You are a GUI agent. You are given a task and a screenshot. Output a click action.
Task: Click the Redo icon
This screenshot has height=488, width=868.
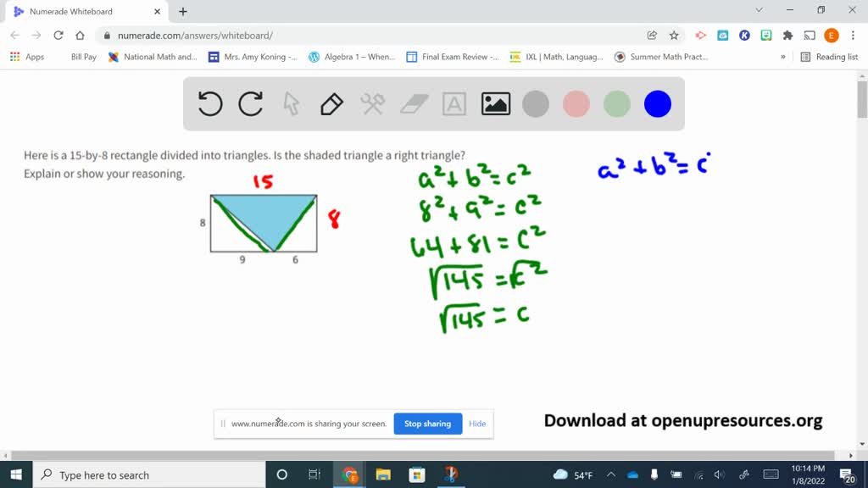pos(250,103)
